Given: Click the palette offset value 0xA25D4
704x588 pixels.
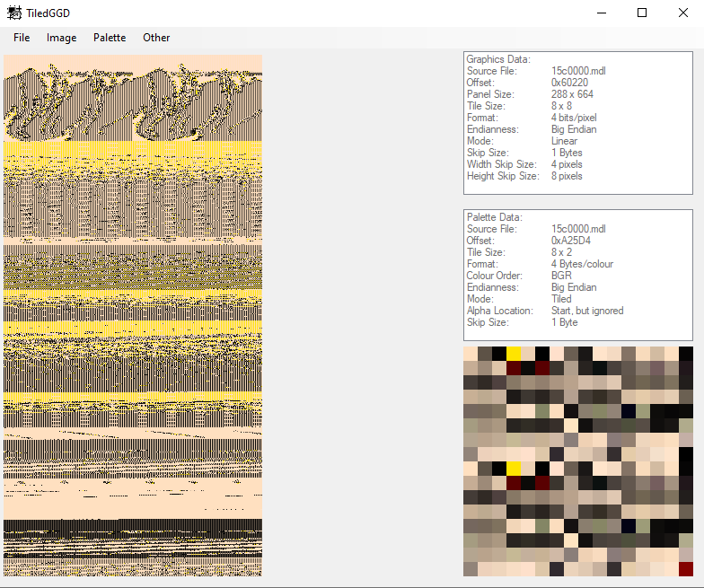Looking at the screenshot, I should click(572, 241).
